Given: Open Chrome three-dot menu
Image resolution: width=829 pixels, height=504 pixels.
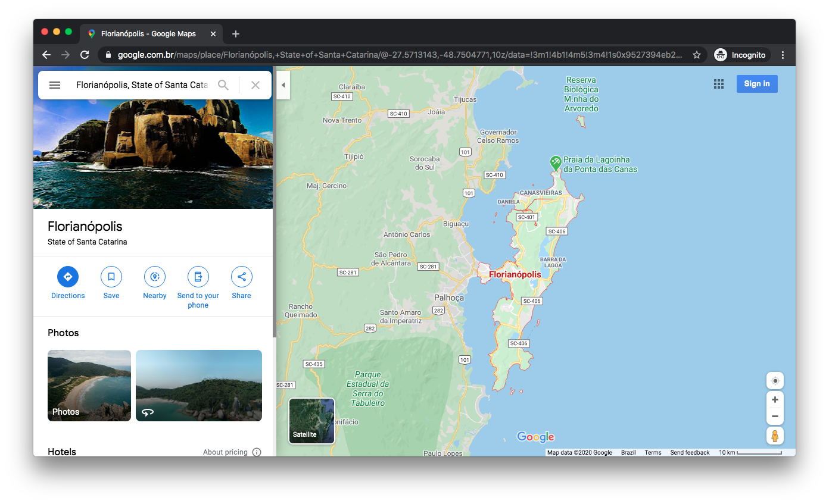Looking at the screenshot, I should 783,55.
